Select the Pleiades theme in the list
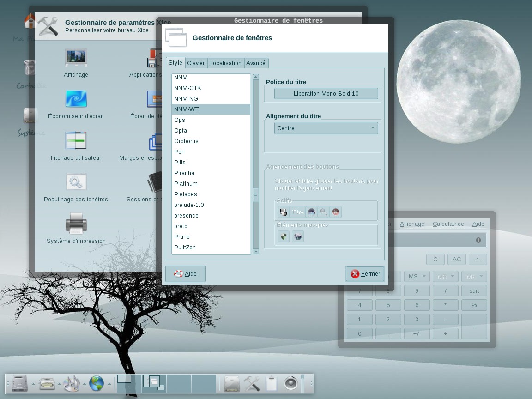The height and width of the screenshot is (399, 532). (211, 194)
